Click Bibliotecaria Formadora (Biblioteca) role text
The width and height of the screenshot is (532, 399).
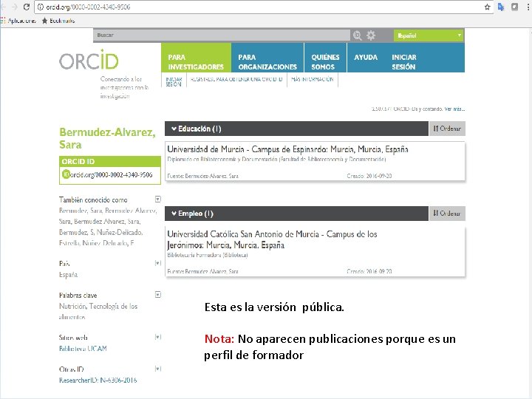(x=208, y=255)
